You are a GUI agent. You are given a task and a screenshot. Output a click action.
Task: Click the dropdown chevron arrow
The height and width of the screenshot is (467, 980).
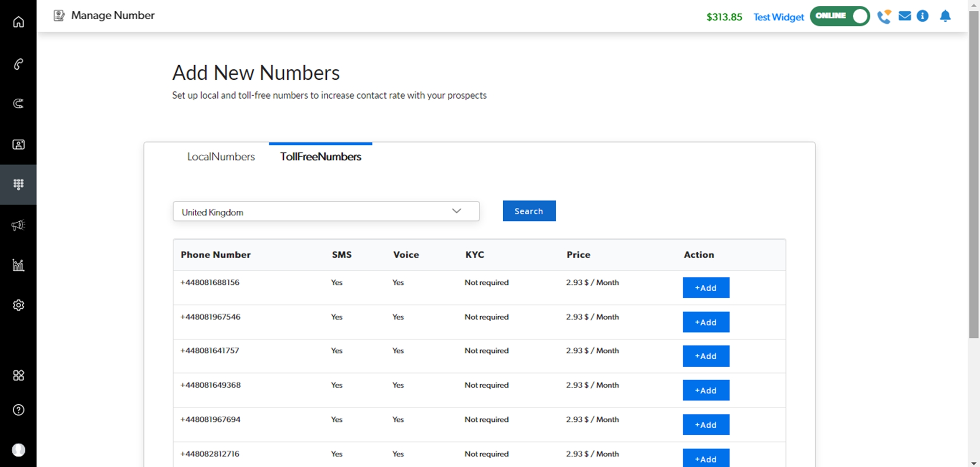click(457, 211)
